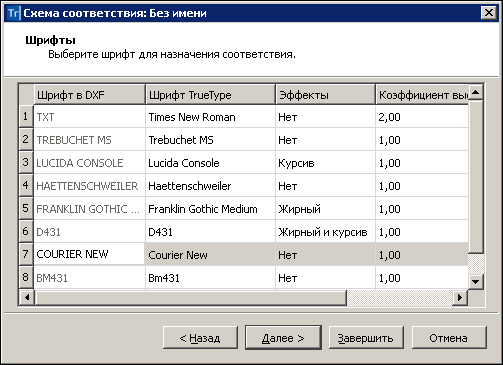Select the Lucida Console TrueType cell
The width and height of the screenshot is (503, 365).
pyautogui.click(x=210, y=163)
